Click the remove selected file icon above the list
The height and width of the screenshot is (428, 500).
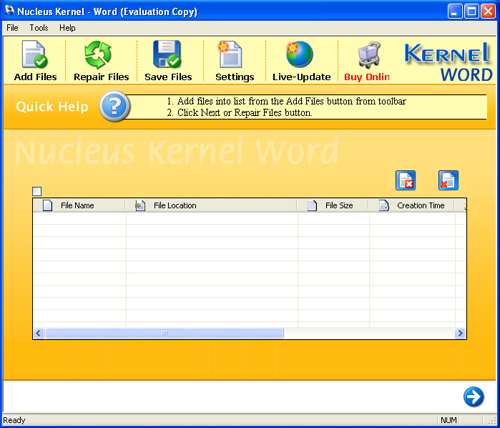(x=405, y=180)
